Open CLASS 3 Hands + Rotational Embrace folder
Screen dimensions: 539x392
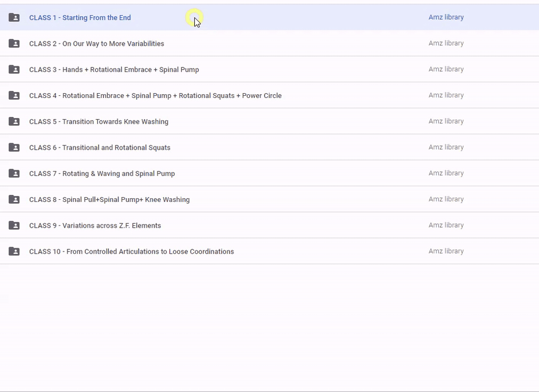(114, 70)
